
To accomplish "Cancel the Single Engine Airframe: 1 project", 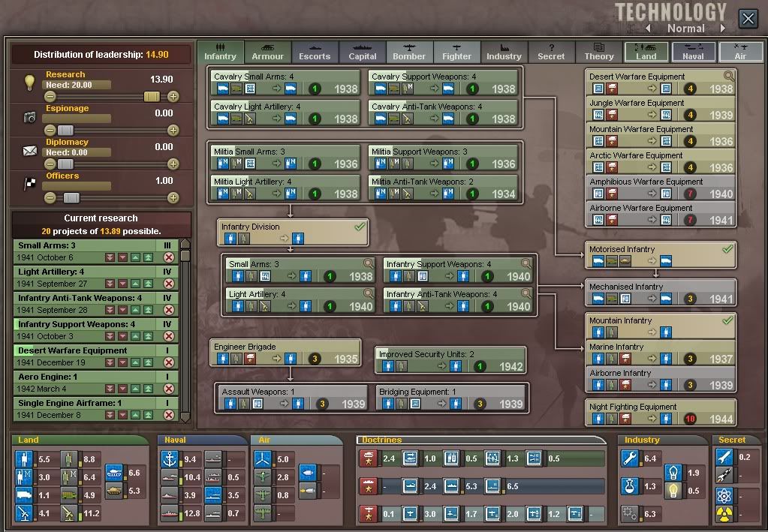I will point(168,415).
